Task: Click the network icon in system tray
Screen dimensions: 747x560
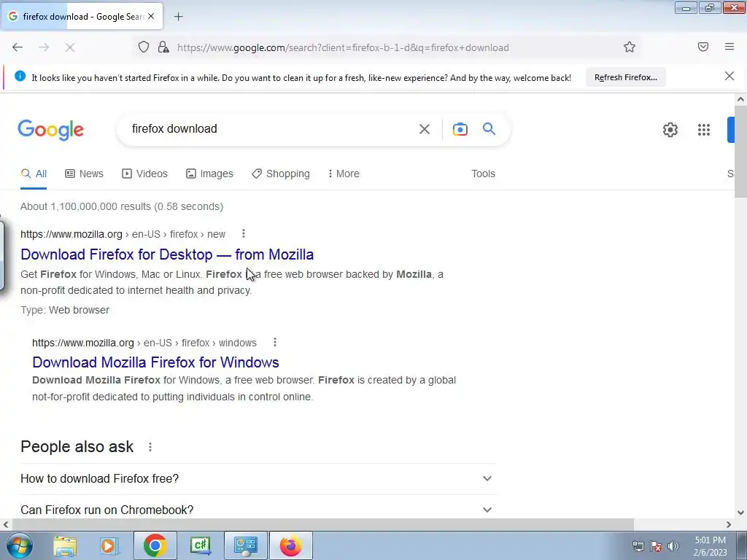Action: point(638,546)
